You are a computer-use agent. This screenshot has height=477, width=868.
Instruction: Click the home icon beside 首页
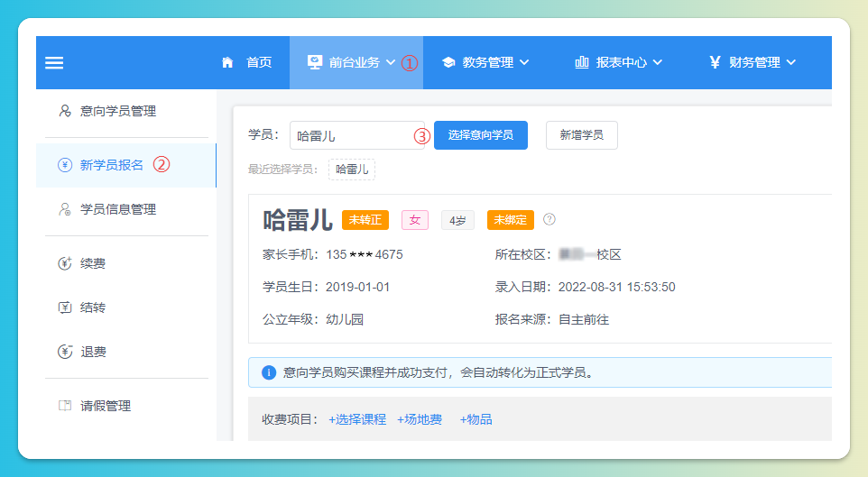point(227,62)
